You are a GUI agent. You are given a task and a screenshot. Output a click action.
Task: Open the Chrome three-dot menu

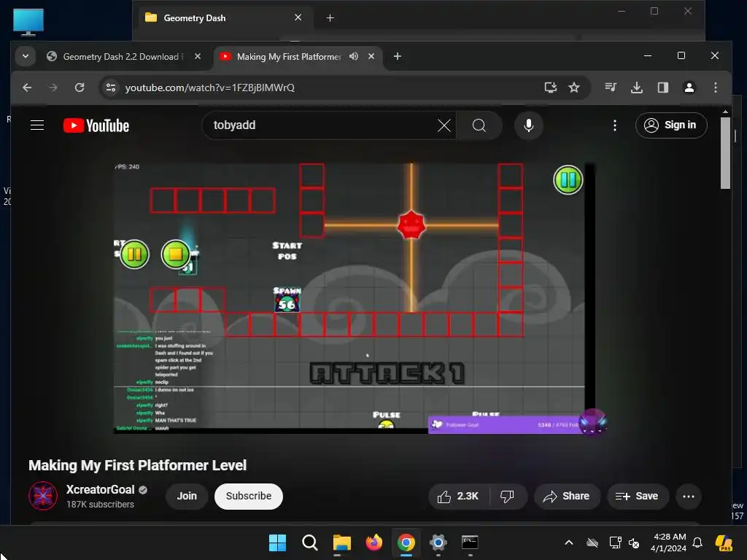[715, 87]
